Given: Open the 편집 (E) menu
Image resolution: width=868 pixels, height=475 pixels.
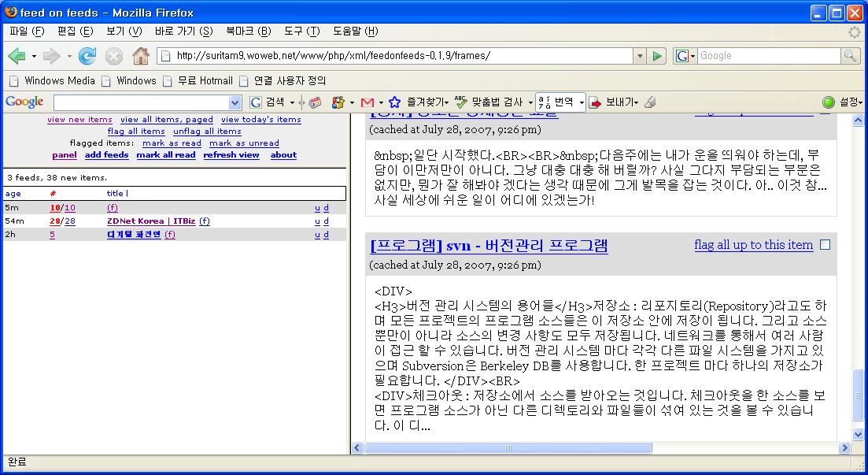Looking at the screenshot, I should 76,32.
